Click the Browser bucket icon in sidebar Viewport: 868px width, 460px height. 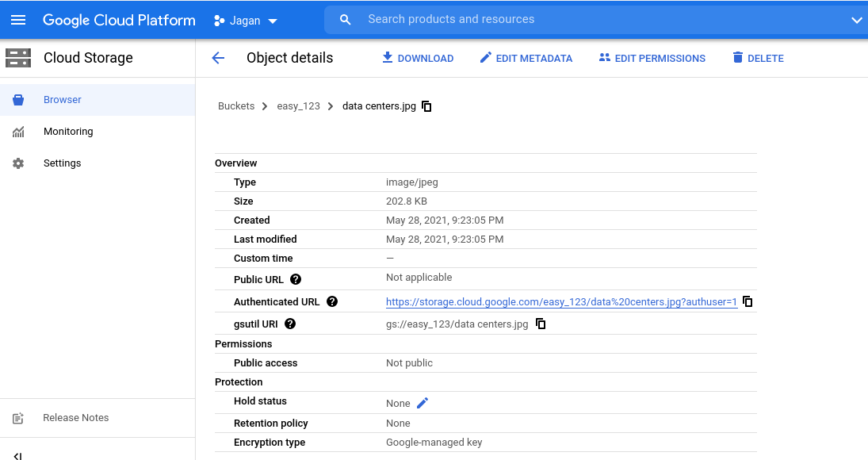18,100
